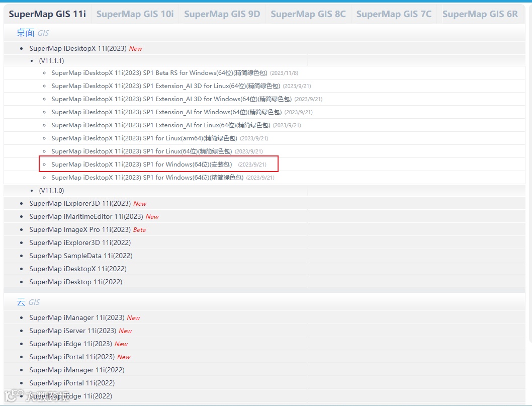Download Extension_AI for Linux(64位) green package
532x406 pixels.
(x=160, y=125)
